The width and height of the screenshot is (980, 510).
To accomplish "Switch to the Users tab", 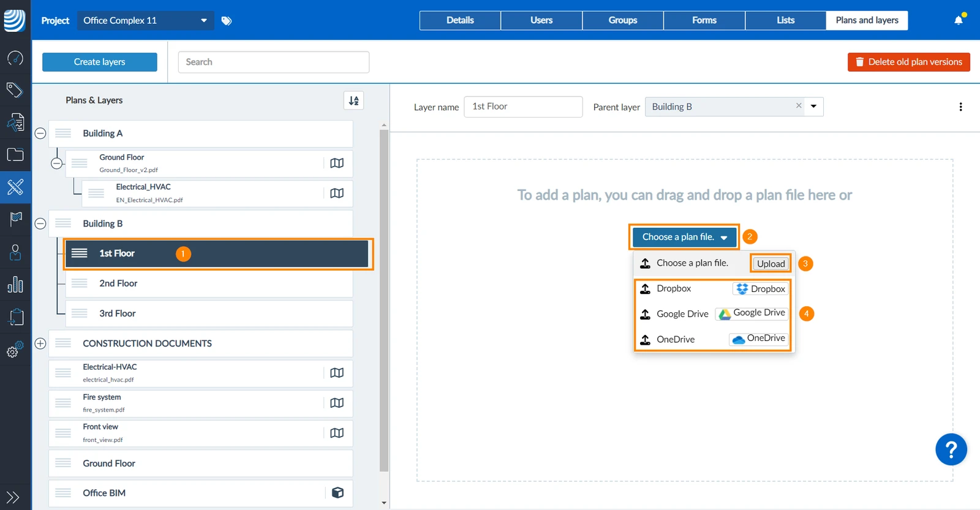I will 541,20.
